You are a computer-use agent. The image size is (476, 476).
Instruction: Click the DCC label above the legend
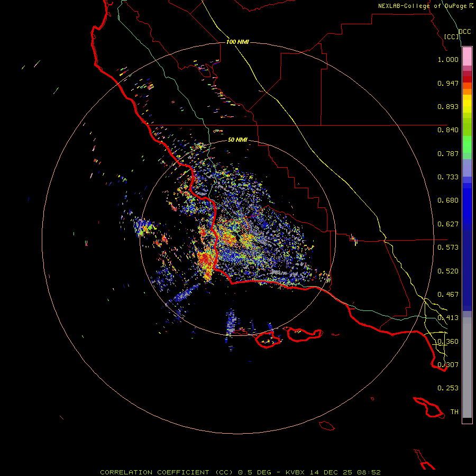point(464,32)
